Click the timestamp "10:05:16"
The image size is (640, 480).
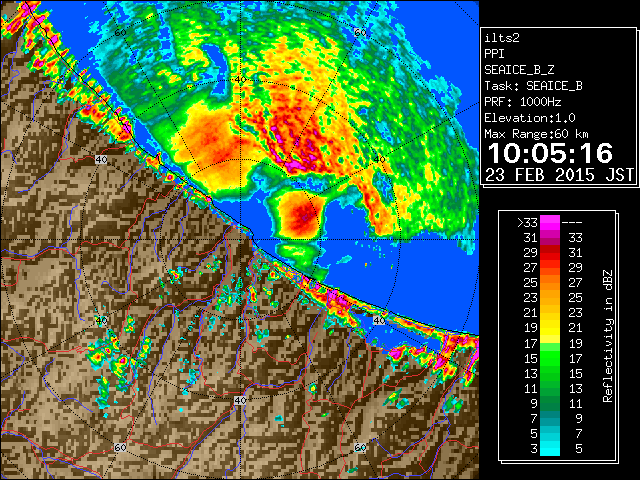pos(550,153)
